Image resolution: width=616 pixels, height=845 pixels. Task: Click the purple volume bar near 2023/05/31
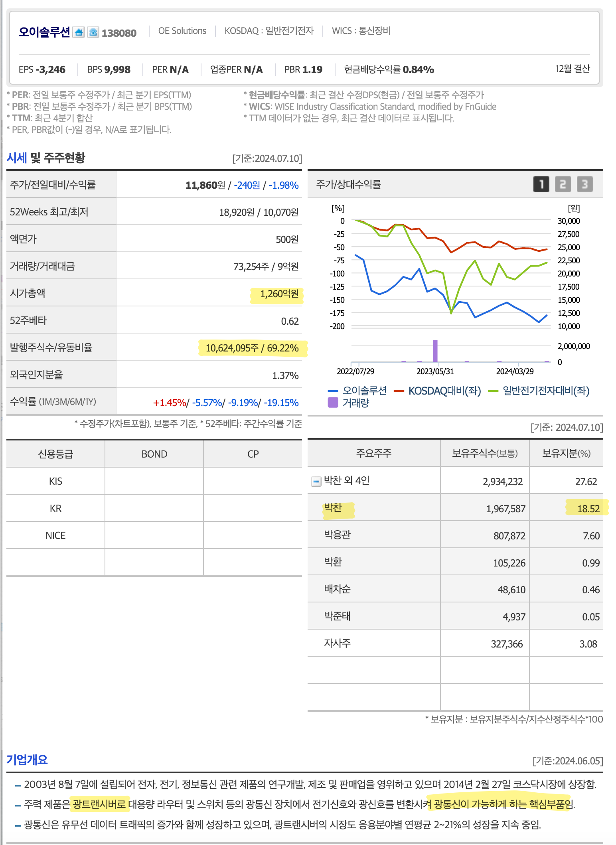coord(435,351)
